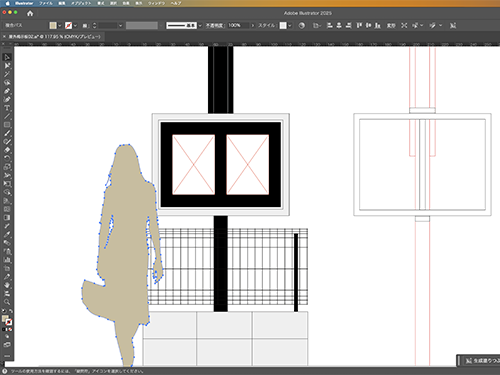Expand the opacity slider arrow
Image resolution: width=500 pixels, height=375 pixels.
(253, 25)
